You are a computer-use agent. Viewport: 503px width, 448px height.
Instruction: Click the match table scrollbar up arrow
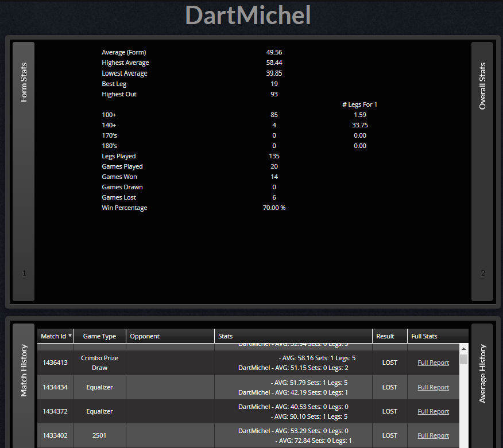point(463,348)
